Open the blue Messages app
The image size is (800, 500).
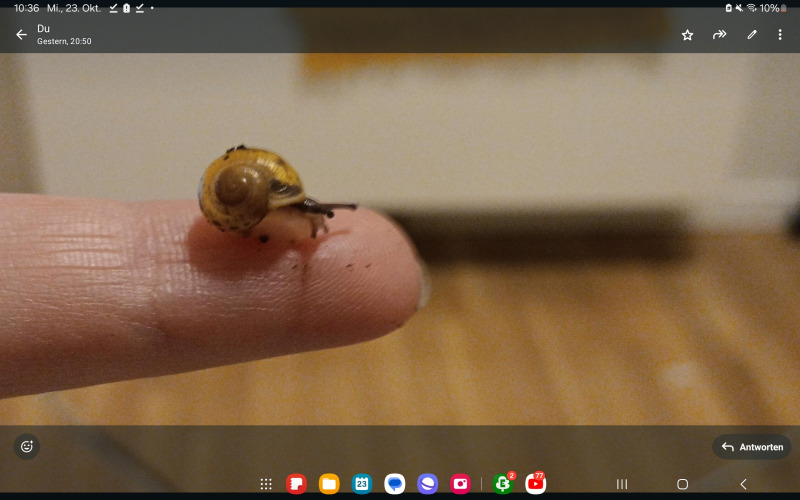pos(395,484)
